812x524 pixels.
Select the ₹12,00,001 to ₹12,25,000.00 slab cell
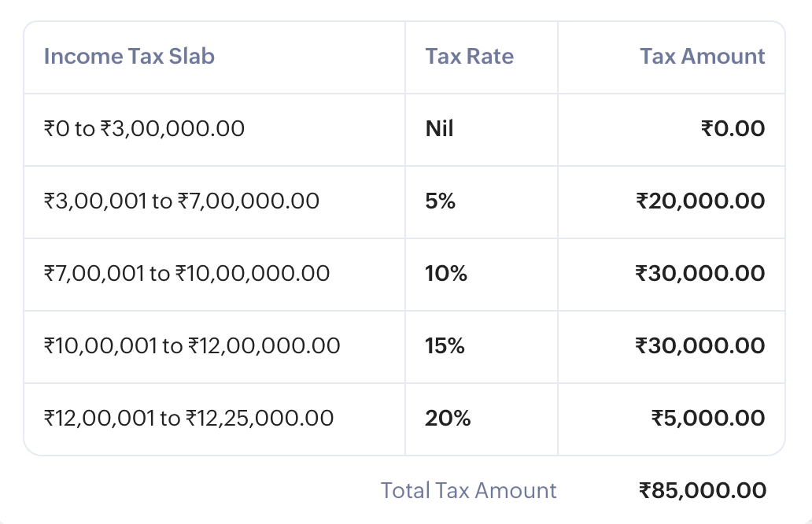click(189, 419)
